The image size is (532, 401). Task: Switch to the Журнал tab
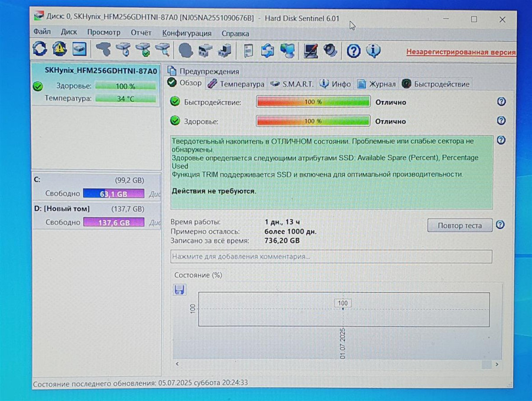coord(377,84)
